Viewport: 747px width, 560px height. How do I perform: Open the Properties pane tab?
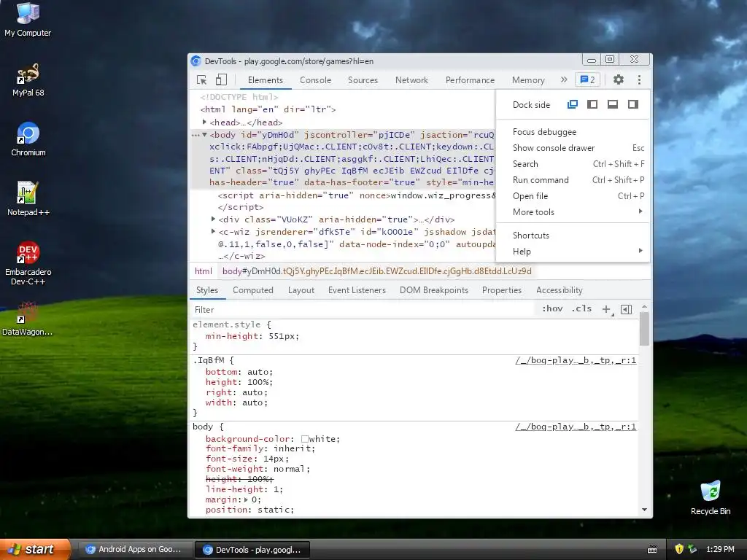[502, 290]
